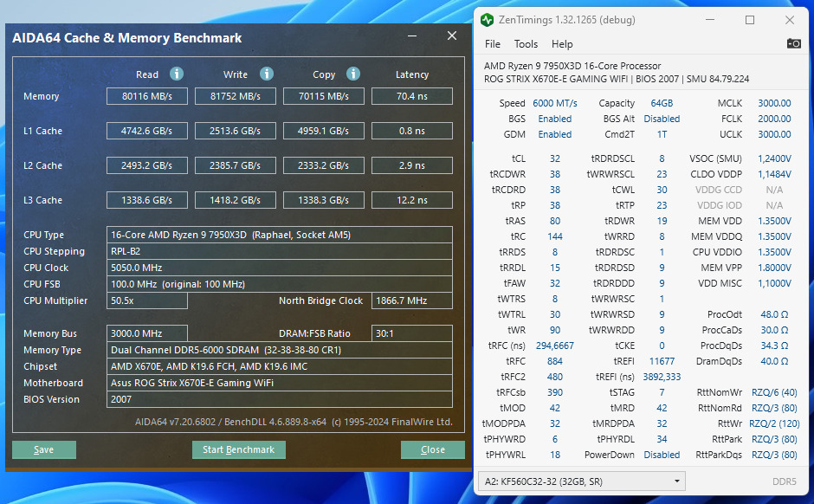
Task: Open the A2: KF560C32-32 module dropdown
Action: 581,481
